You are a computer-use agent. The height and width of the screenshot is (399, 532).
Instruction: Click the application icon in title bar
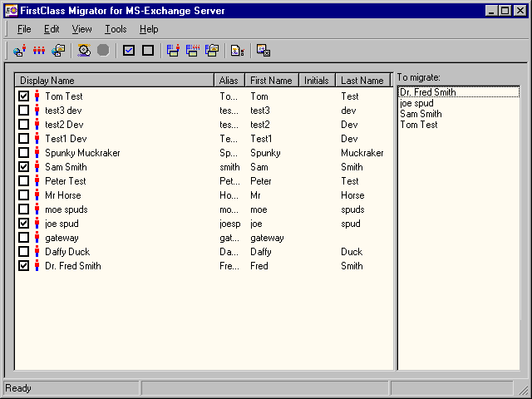click(x=11, y=11)
